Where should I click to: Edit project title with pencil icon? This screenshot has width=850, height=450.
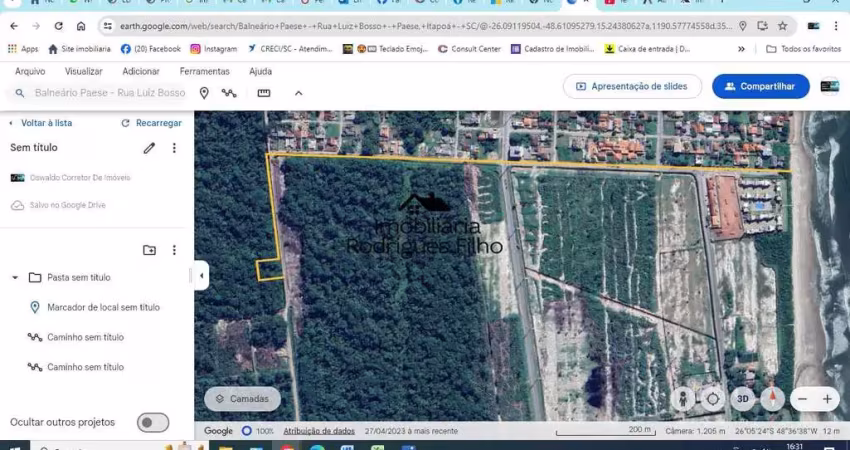point(149,148)
